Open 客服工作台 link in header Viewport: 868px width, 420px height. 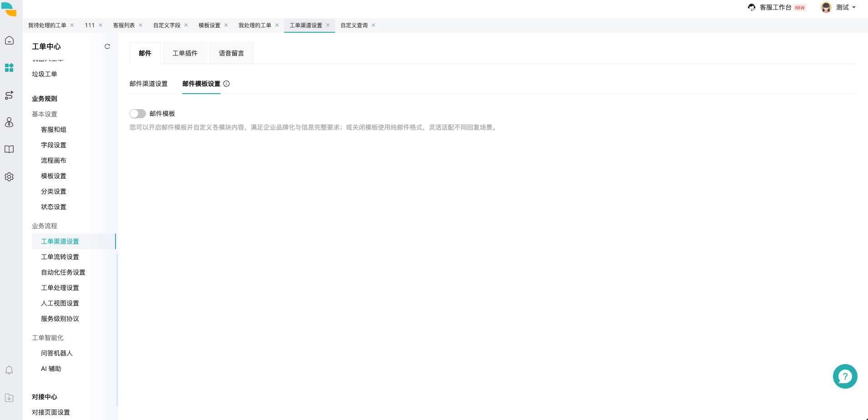click(x=776, y=7)
